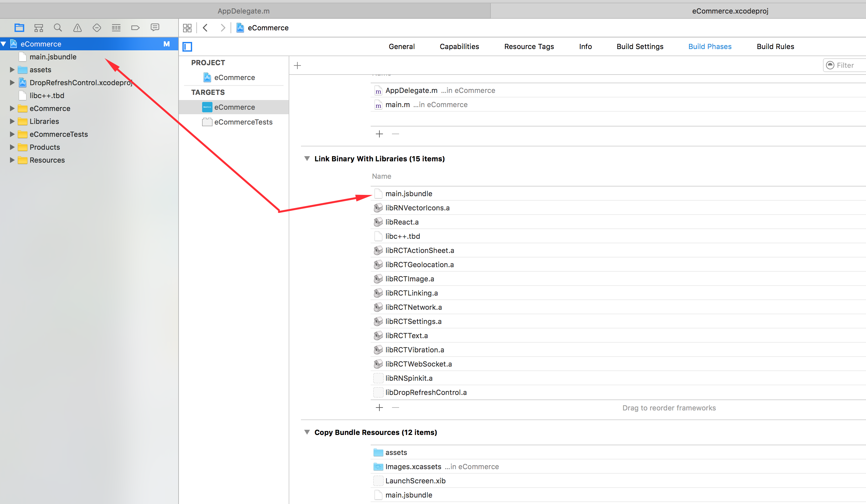The width and height of the screenshot is (866, 504).
Task: Expand the Libraries folder
Action: tap(12, 121)
